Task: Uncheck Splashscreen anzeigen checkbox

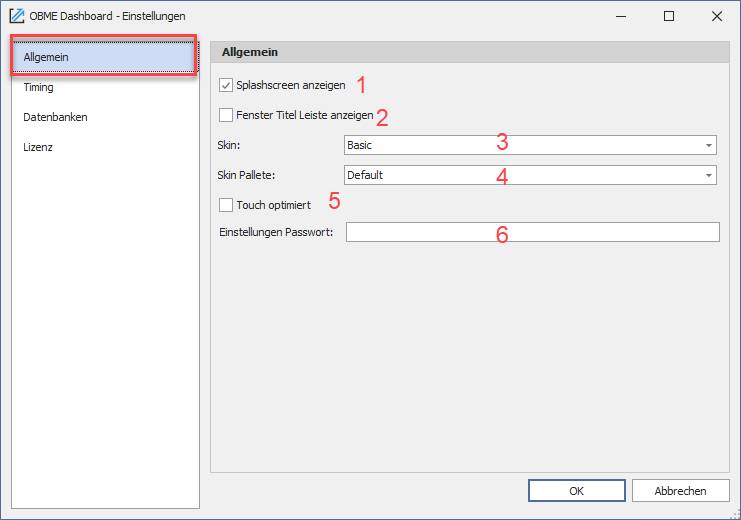Action: tap(226, 85)
